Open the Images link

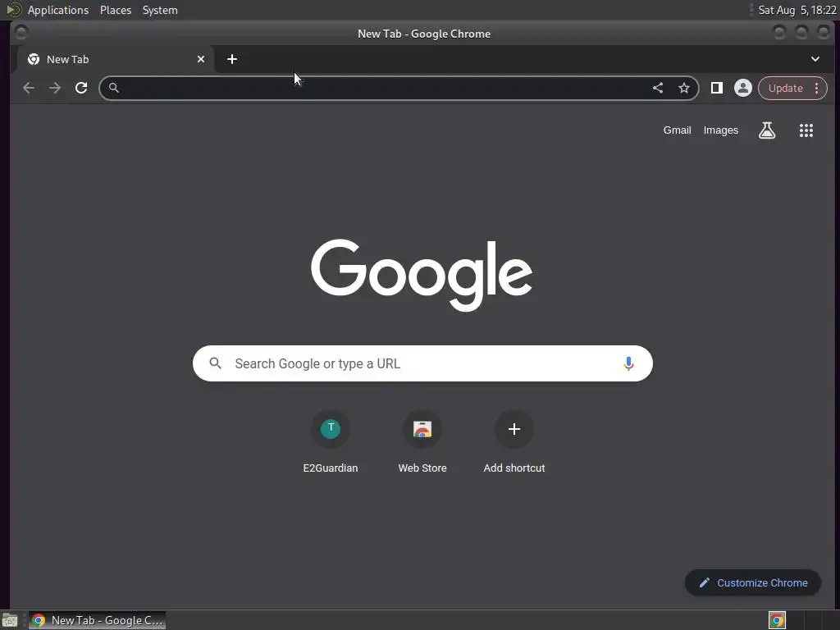720,130
